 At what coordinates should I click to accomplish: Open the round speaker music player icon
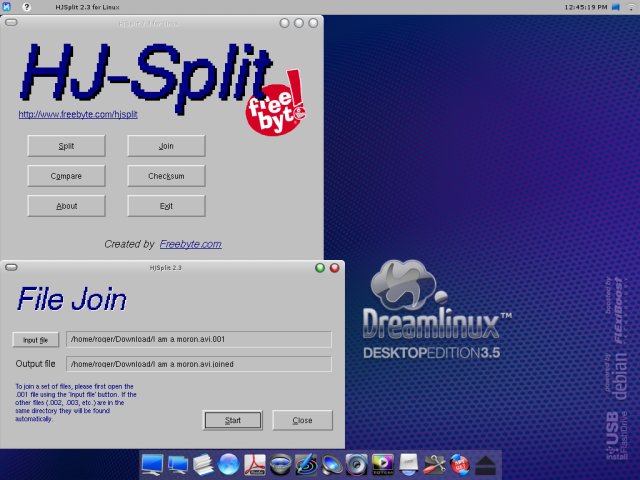pos(357,464)
